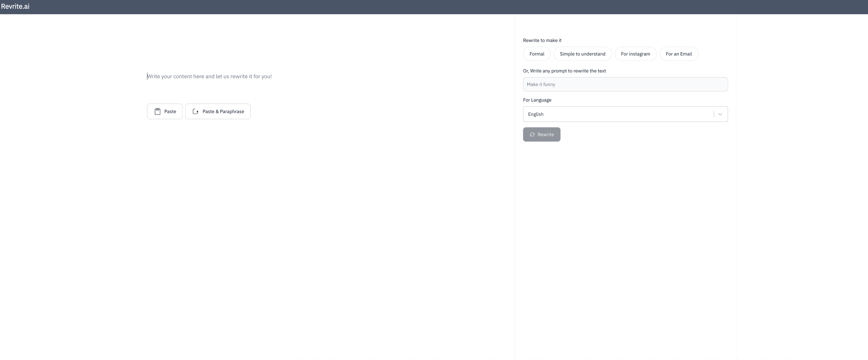868x360 pixels.
Task: Click the For Language label
Action: click(537, 100)
